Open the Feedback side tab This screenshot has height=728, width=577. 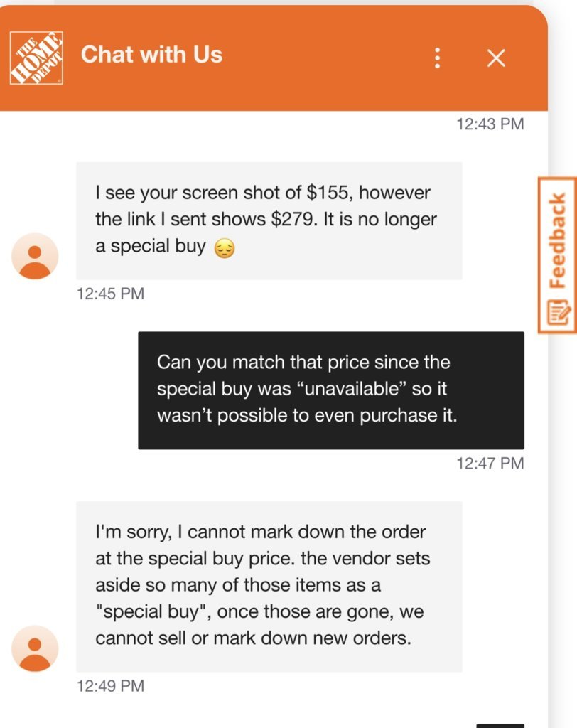click(558, 255)
